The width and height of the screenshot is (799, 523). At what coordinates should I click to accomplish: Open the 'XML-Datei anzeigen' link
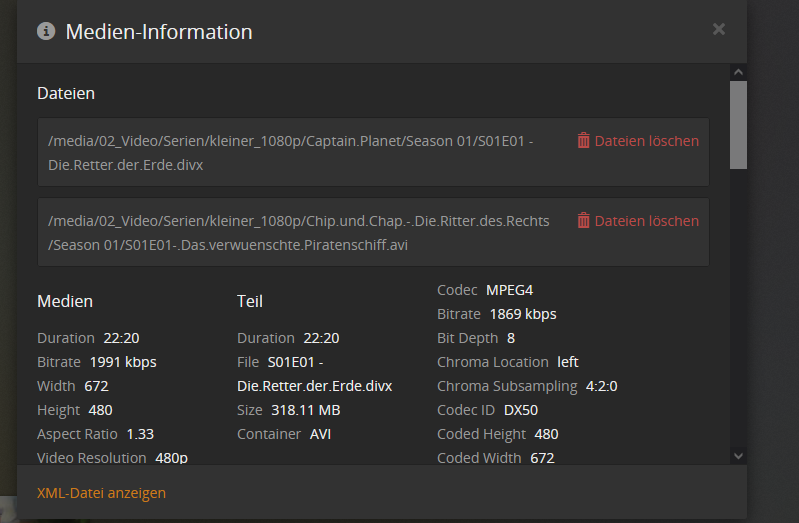[x=101, y=493]
